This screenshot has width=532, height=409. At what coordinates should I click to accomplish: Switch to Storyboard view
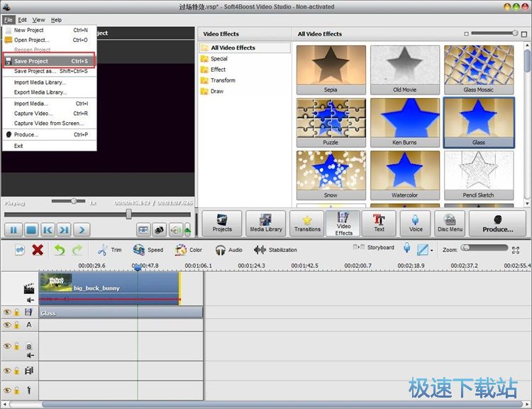coord(374,247)
